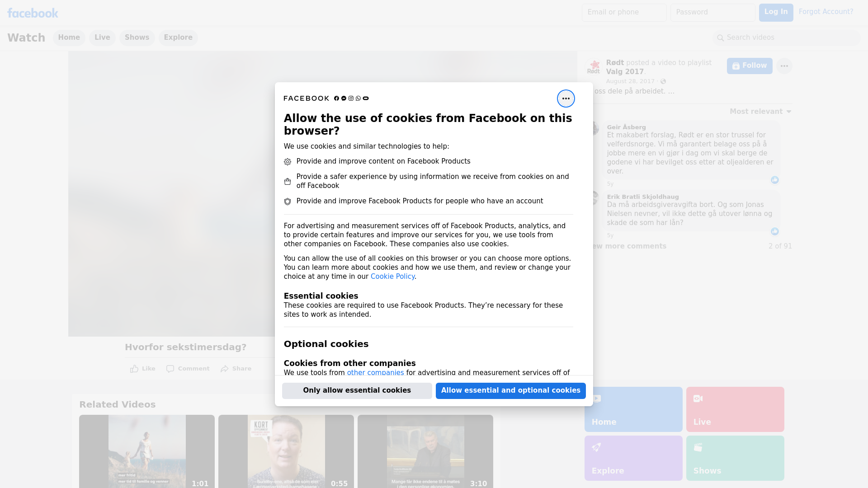Click the Related Videos heading
The height and width of the screenshot is (488, 868).
(x=117, y=405)
